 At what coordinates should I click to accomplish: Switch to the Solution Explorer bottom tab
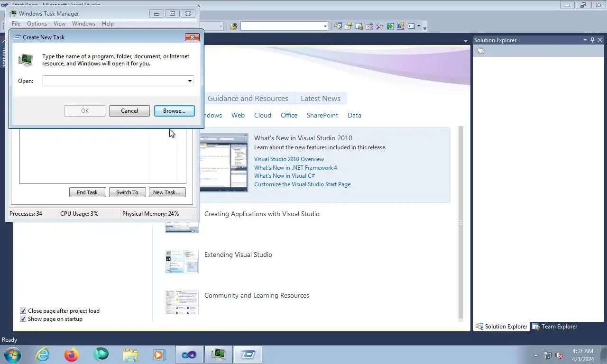pyautogui.click(x=502, y=327)
